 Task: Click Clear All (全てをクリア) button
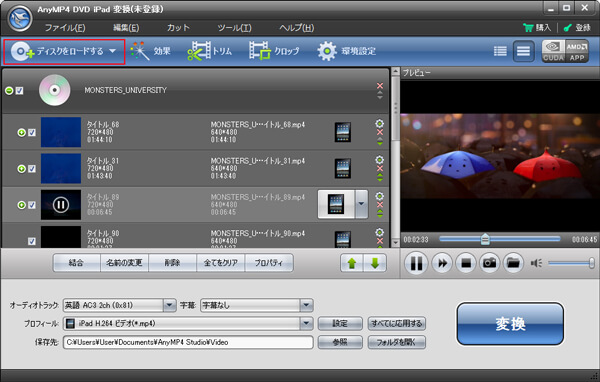pyautogui.click(x=220, y=263)
